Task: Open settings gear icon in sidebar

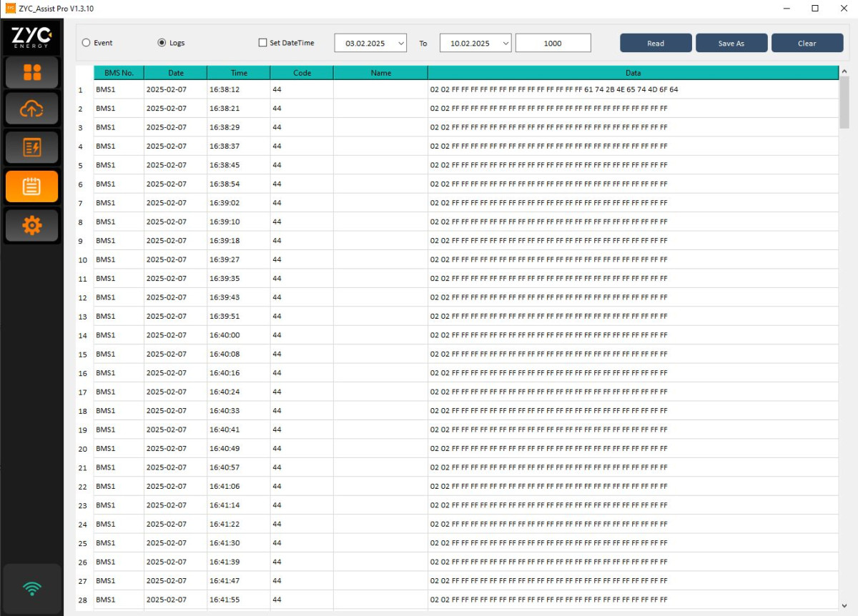Action: 31,225
